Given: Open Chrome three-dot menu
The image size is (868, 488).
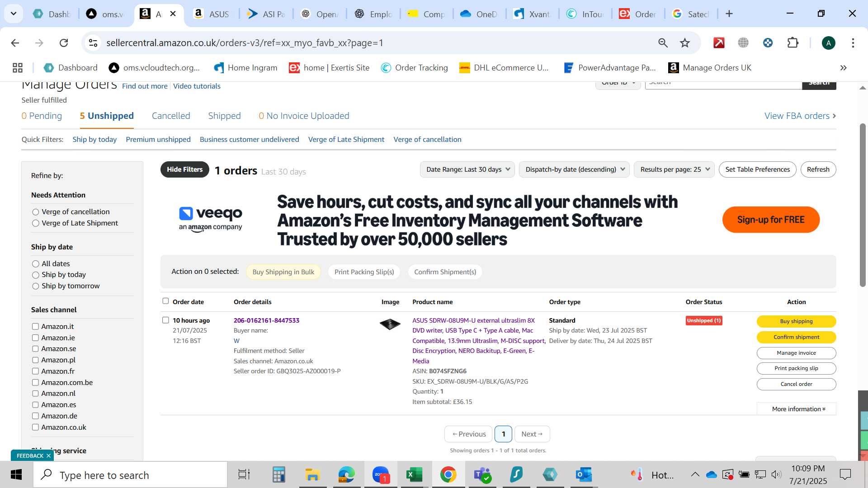Looking at the screenshot, I should 853,43.
